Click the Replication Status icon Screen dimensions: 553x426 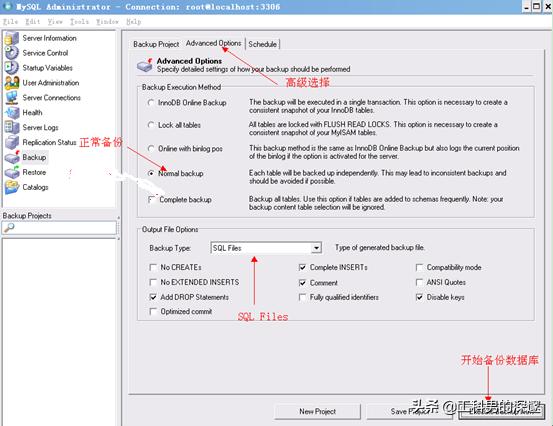(x=12, y=142)
